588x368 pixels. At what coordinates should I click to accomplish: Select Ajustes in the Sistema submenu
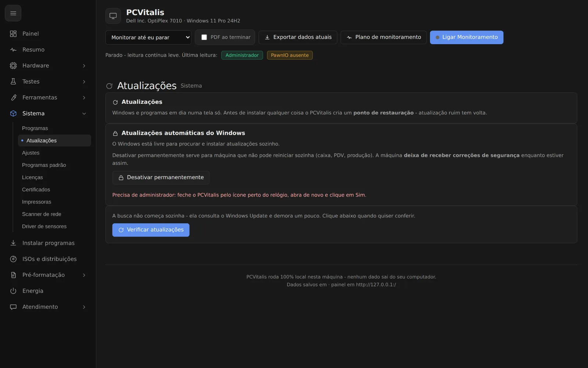tap(54, 153)
